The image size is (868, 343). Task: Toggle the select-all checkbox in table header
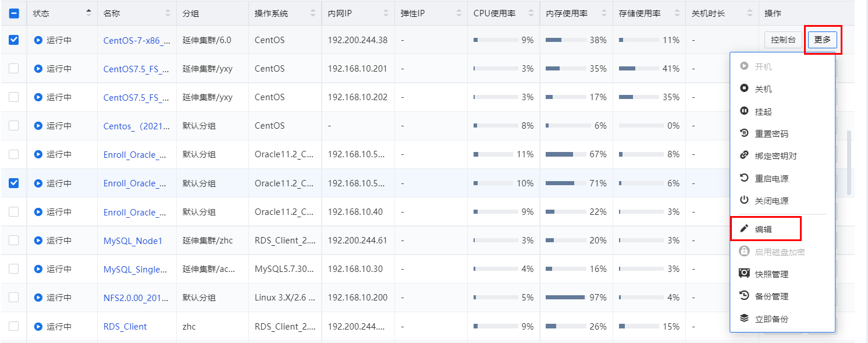tap(14, 13)
